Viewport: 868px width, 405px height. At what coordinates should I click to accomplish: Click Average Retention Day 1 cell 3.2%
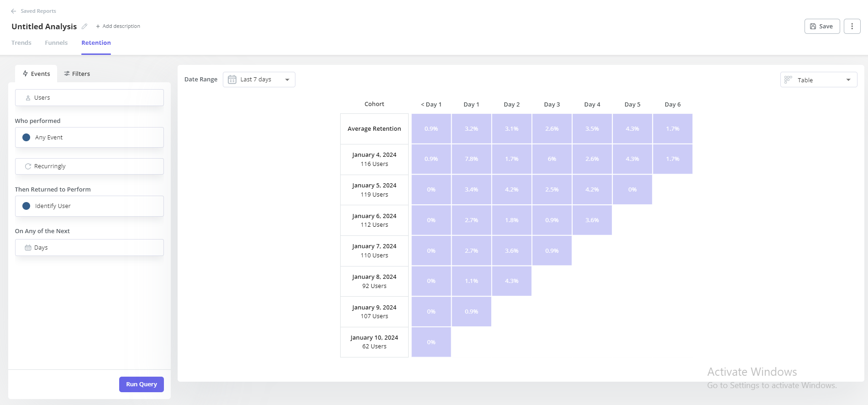[472, 128]
